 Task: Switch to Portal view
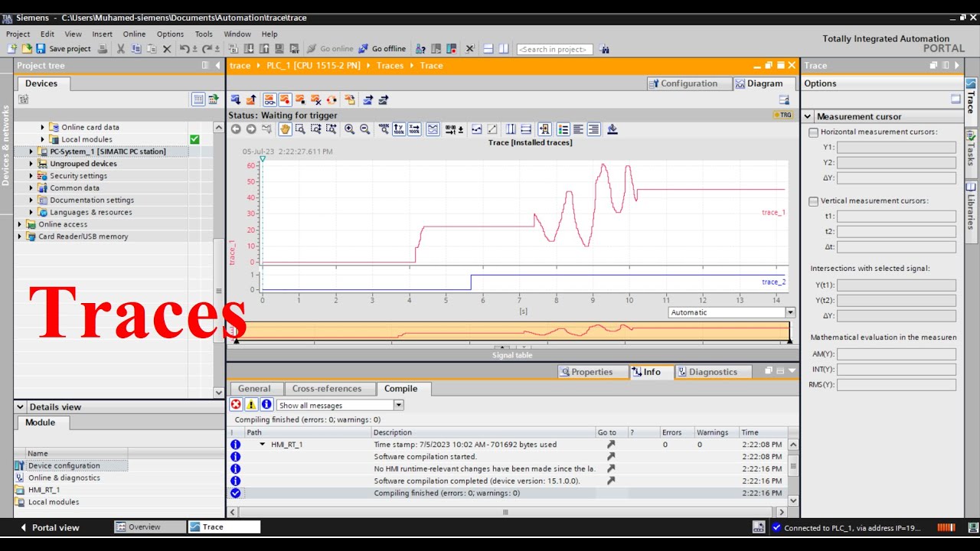[49, 527]
